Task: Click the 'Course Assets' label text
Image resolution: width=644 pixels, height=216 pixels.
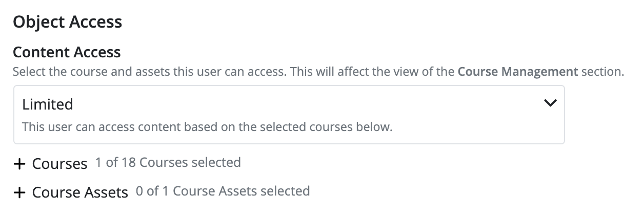Action: click(80, 192)
